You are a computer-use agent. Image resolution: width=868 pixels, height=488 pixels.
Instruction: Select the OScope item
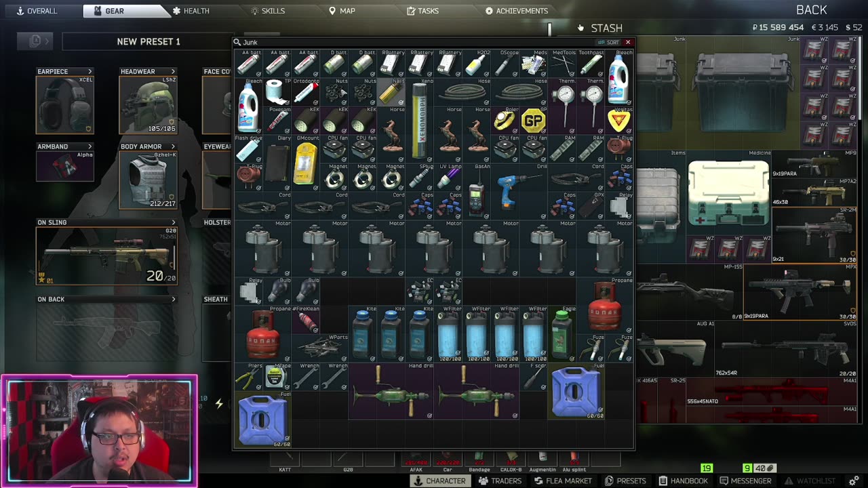pos(505,64)
